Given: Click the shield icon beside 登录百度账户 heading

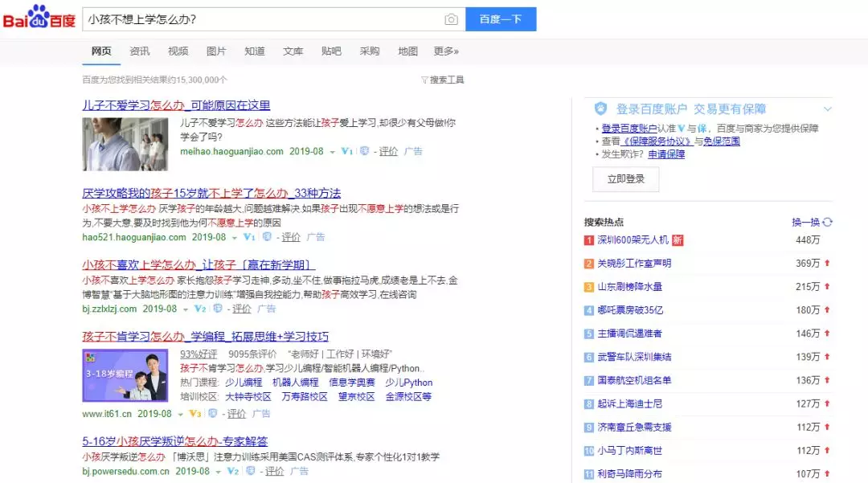Looking at the screenshot, I should click(600, 108).
